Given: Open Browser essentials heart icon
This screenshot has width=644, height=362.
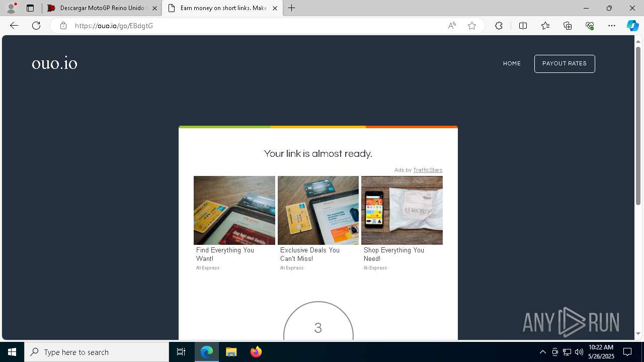Looking at the screenshot, I should [590, 26].
